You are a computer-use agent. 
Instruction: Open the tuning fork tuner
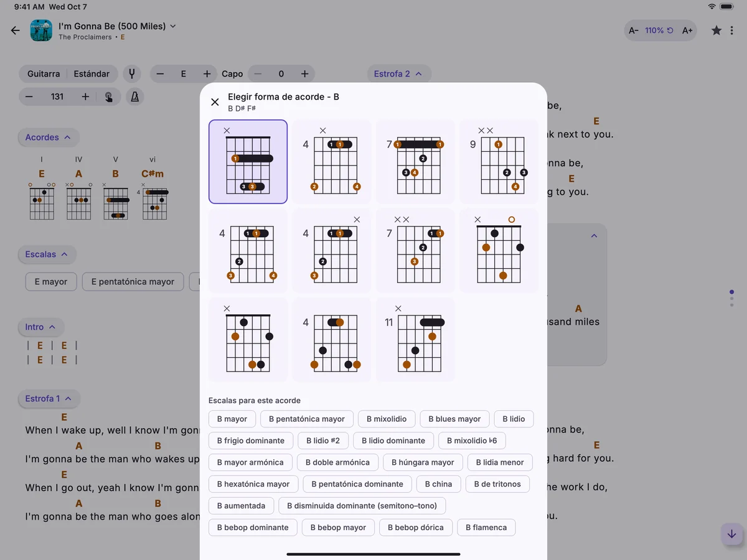132,74
